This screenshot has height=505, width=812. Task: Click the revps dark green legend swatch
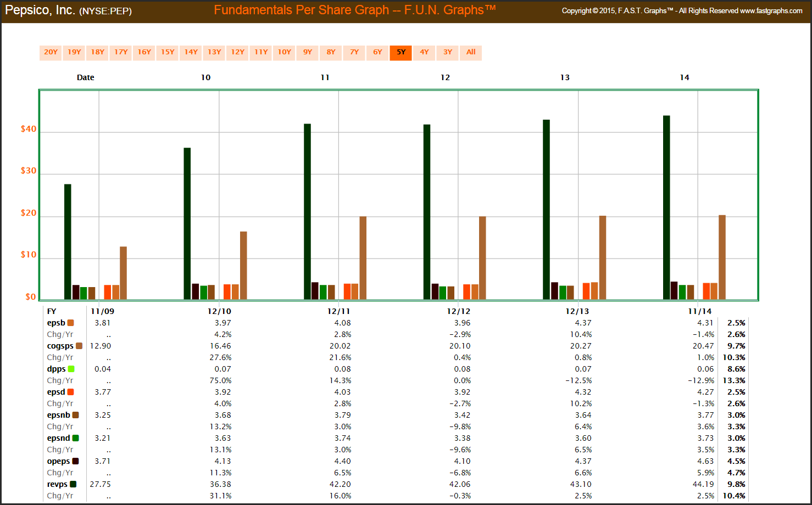tap(73, 484)
